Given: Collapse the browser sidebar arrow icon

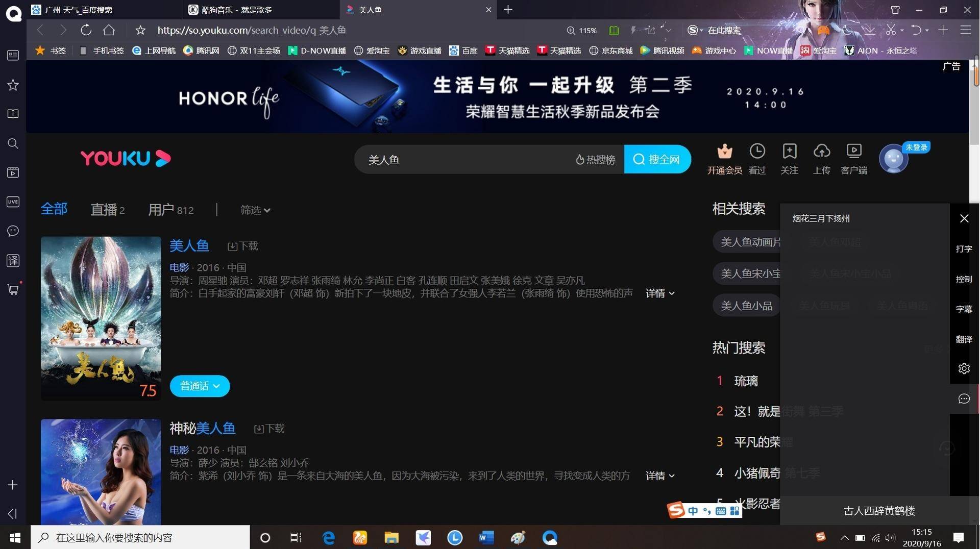Looking at the screenshot, I should 13,514.
